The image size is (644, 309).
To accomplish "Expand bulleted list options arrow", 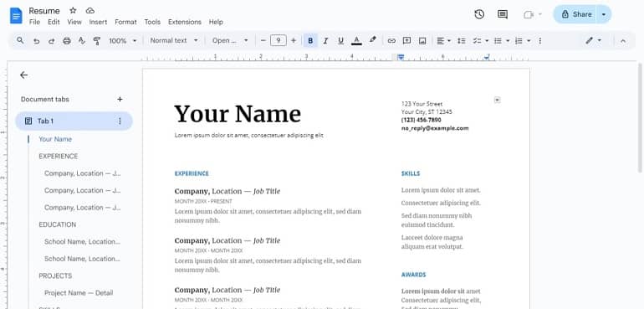I will (508, 41).
